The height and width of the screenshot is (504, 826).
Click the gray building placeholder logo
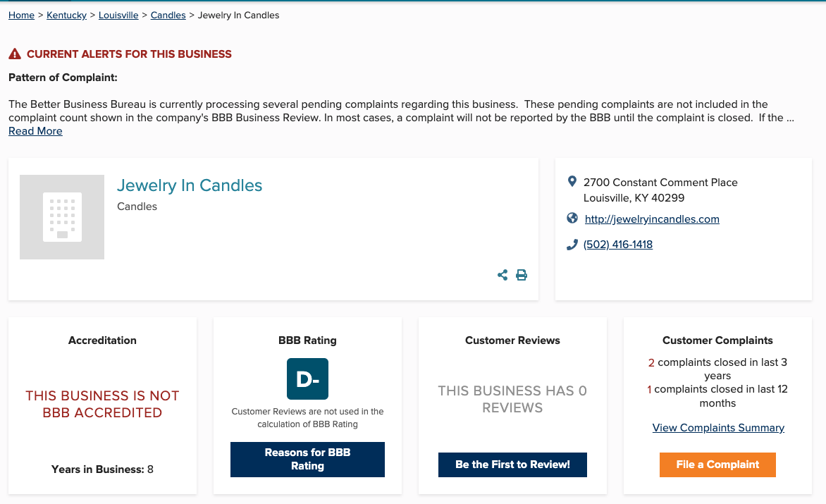point(62,217)
